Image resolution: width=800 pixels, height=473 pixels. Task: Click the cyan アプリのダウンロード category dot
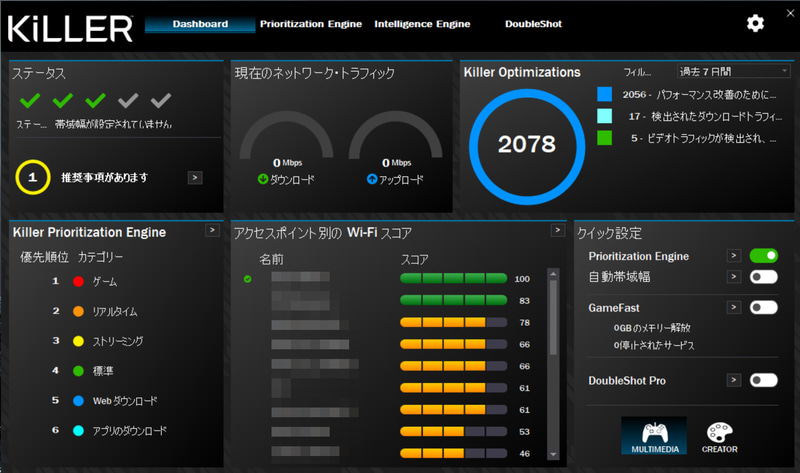tap(78, 431)
